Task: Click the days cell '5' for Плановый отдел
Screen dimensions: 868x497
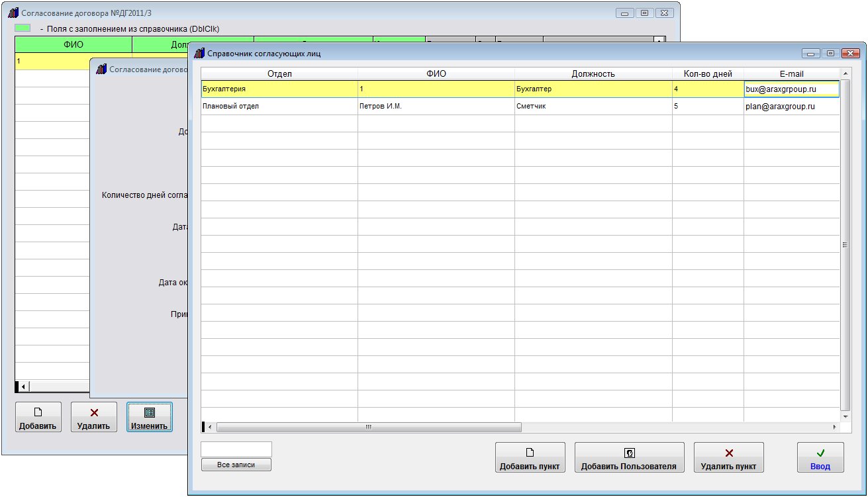Action: (x=708, y=106)
